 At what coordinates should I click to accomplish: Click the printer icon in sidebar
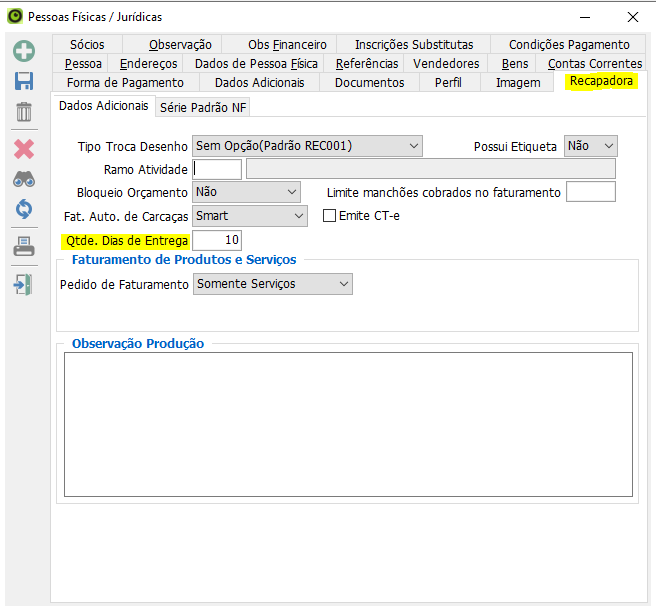(x=23, y=248)
